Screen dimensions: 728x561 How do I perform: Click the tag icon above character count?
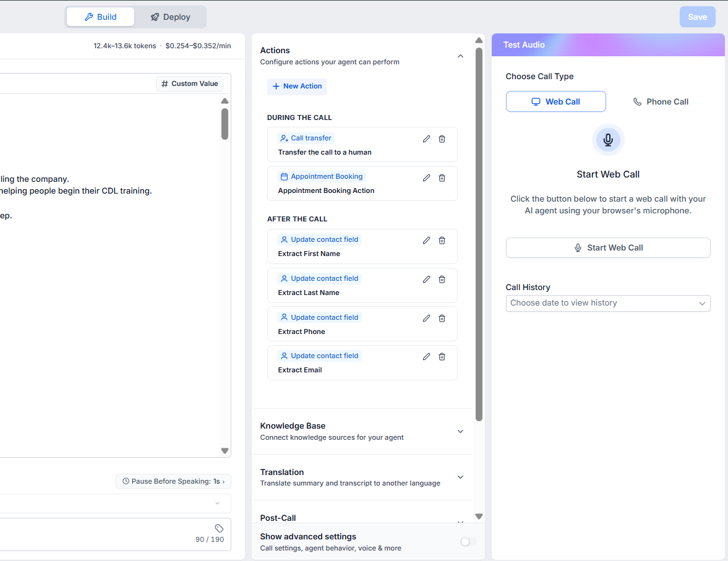[219, 528]
